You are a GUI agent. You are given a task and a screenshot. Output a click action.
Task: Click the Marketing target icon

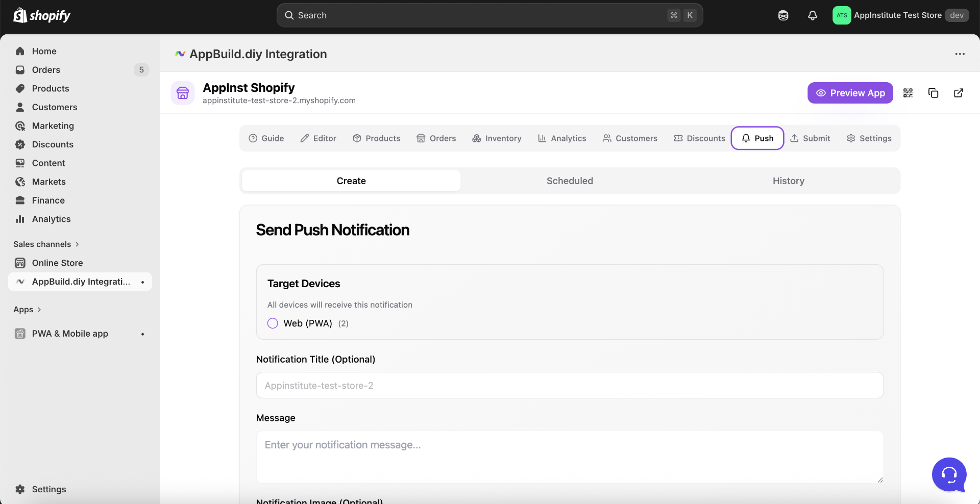[20, 125]
